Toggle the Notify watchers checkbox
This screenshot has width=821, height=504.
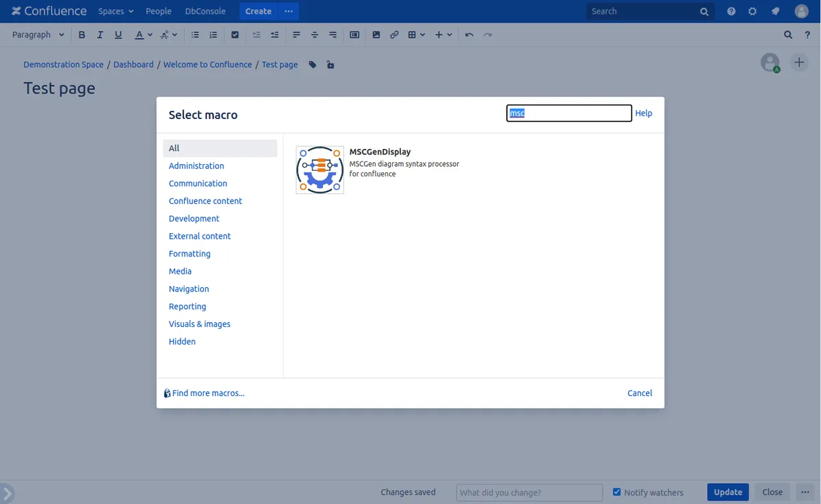[616, 492]
